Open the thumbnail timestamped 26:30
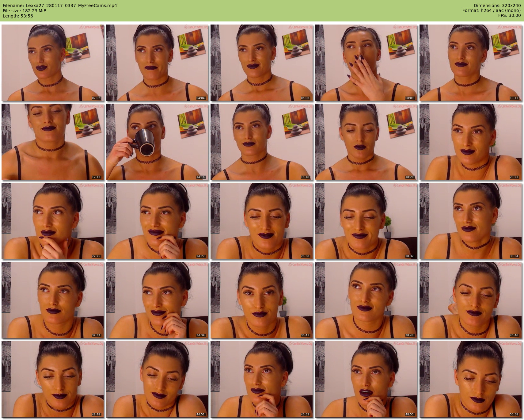The height and width of the screenshot is (420, 524). [262, 221]
